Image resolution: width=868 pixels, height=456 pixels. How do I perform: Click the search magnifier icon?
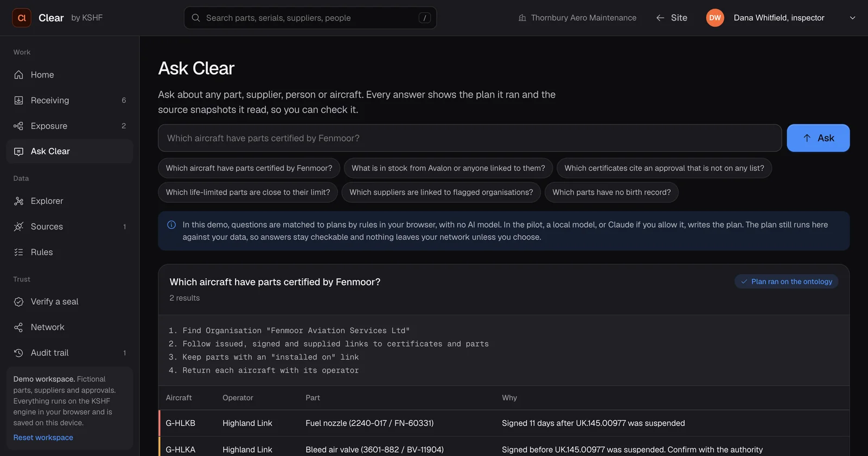pos(196,18)
